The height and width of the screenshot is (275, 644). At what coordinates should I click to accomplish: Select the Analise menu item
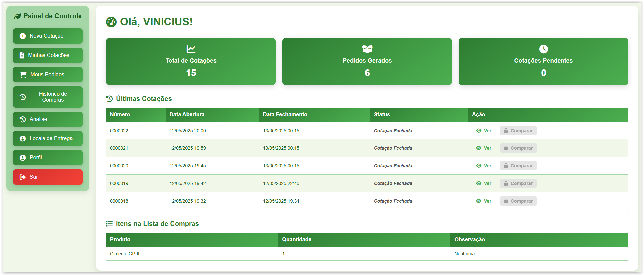48,119
